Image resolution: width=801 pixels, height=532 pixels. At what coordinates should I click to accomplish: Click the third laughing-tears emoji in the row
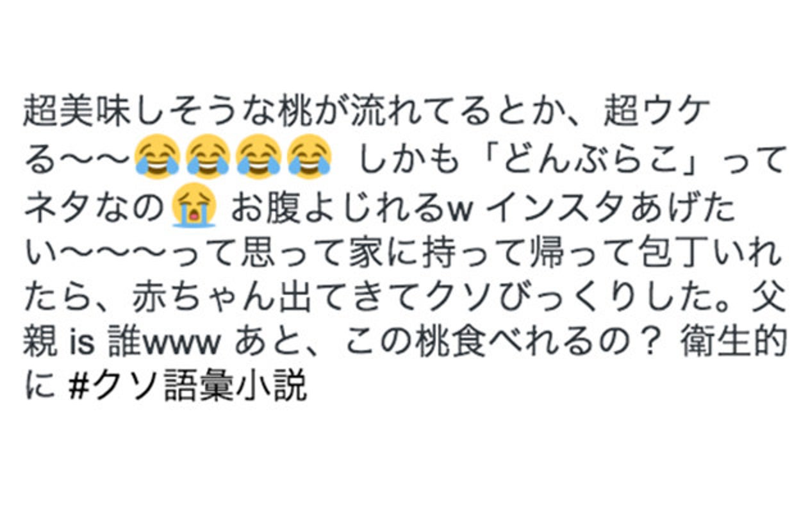(x=259, y=156)
